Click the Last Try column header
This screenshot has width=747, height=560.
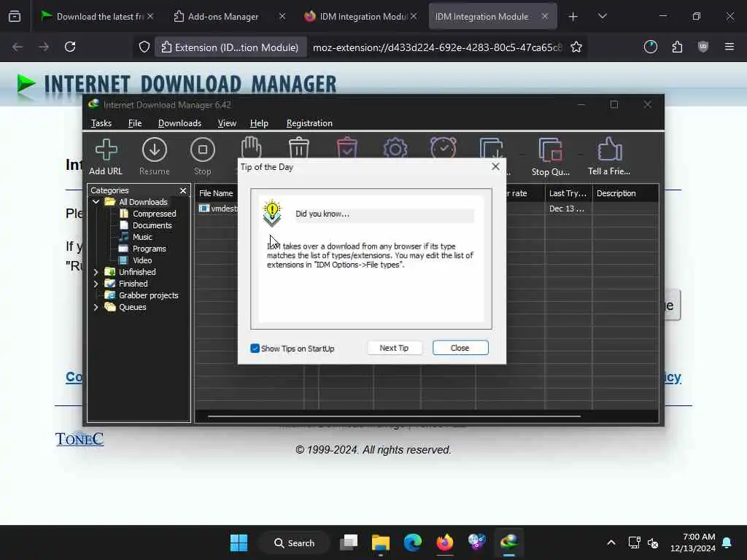point(568,193)
